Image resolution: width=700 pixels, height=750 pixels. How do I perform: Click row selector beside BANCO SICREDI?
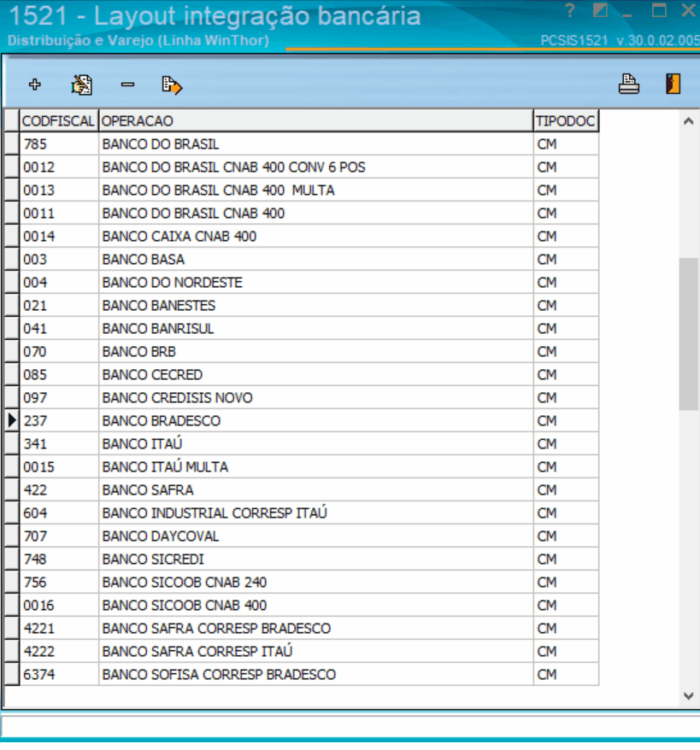12,560
